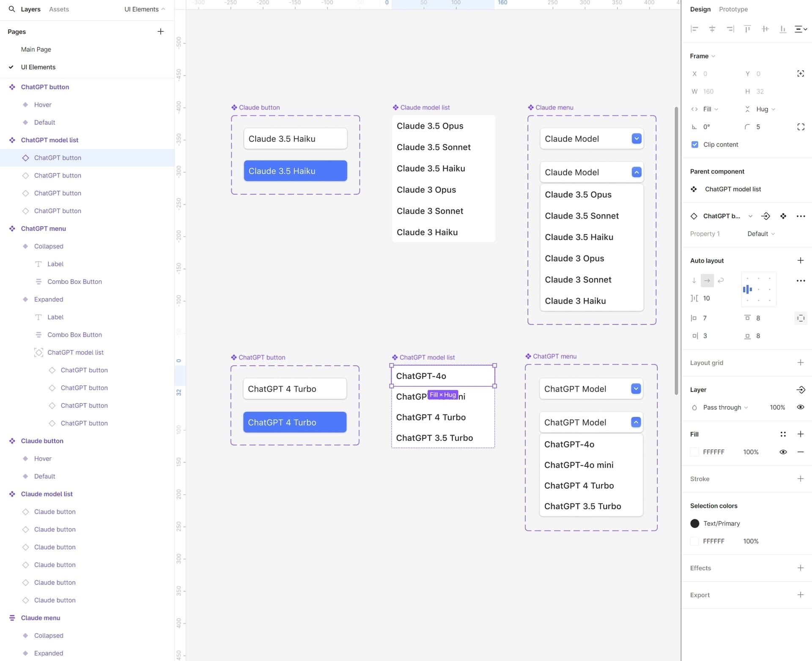The height and width of the screenshot is (661, 812).
Task: Align bottom icon in Design panel
Action: point(783,29)
